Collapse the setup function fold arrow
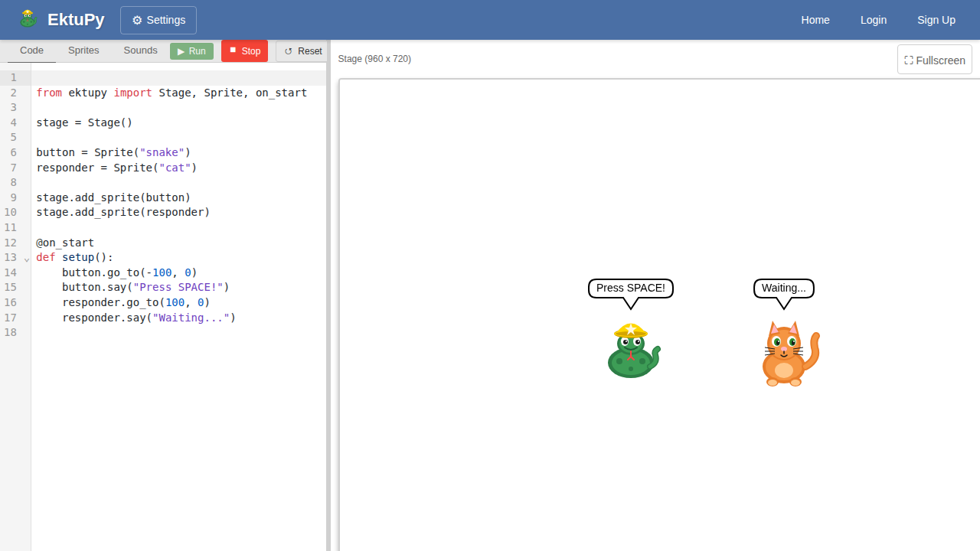980x551 pixels. point(27,259)
